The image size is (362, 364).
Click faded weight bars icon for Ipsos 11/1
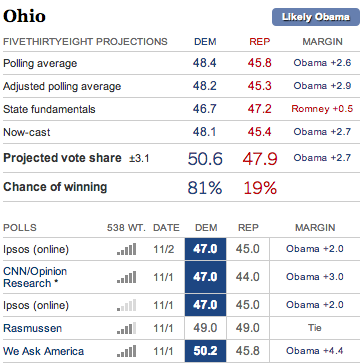point(127,305)
